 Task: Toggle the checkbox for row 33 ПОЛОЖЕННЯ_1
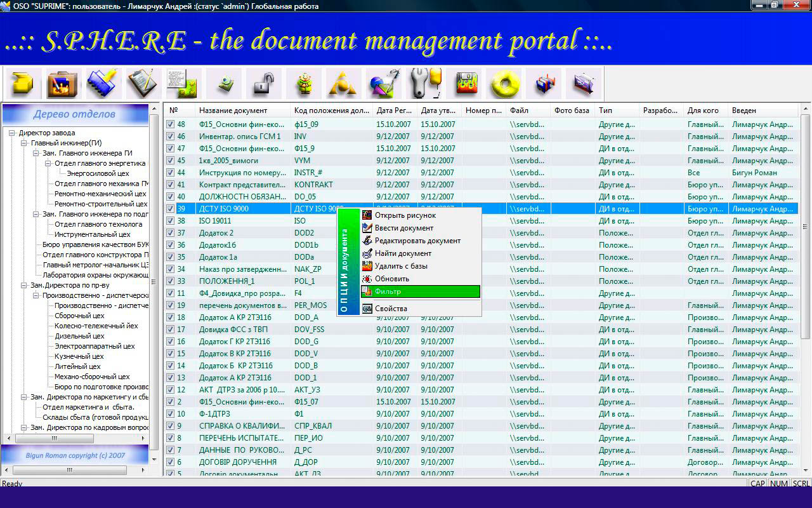tap(170, 281)
